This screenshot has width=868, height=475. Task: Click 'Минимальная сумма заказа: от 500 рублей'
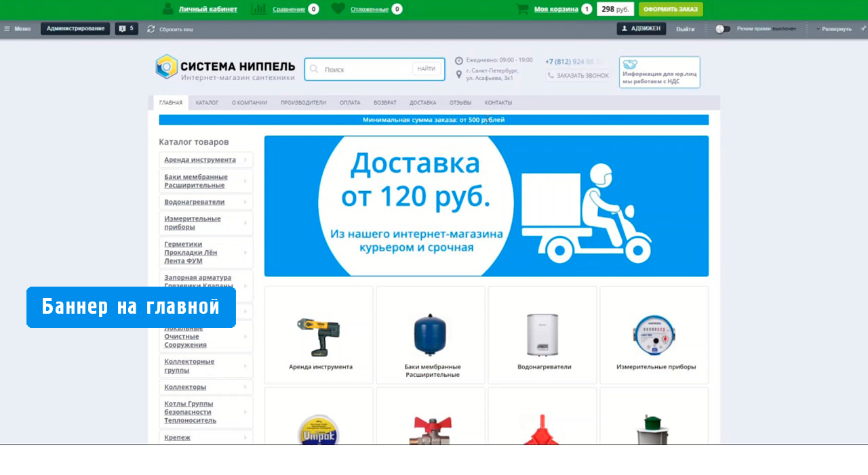pyautogui.click(x=434, y=120)
